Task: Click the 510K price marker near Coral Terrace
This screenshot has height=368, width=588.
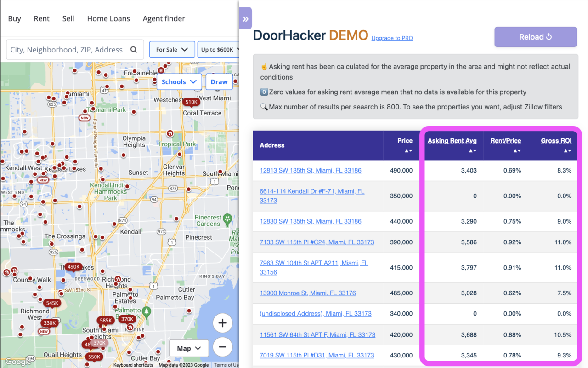Action: (x=191, y=102)
